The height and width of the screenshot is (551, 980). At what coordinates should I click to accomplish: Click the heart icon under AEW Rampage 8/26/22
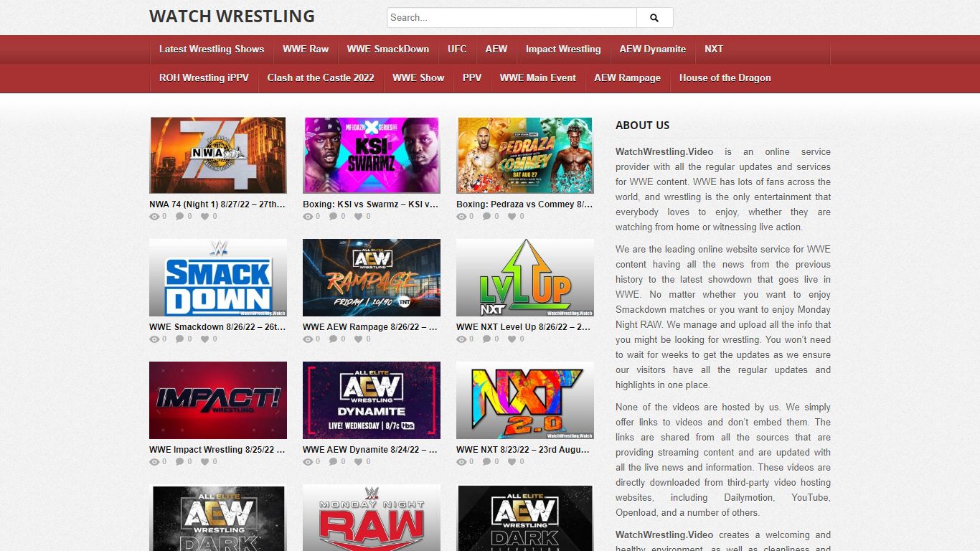[x=359, y=339]
